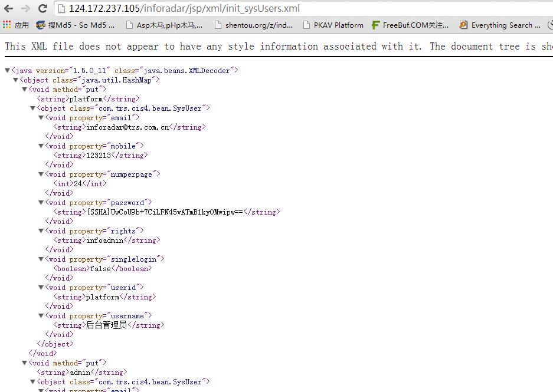This screenshot has height=392, width=553.
Task: Click the XML no style information notice
Action: [279, 46]
